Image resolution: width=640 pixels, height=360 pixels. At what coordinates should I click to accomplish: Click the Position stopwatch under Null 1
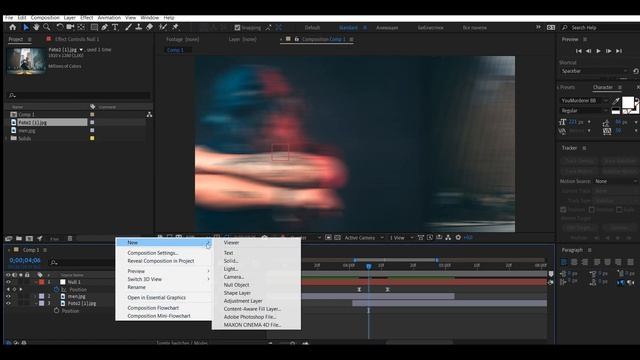57,289
